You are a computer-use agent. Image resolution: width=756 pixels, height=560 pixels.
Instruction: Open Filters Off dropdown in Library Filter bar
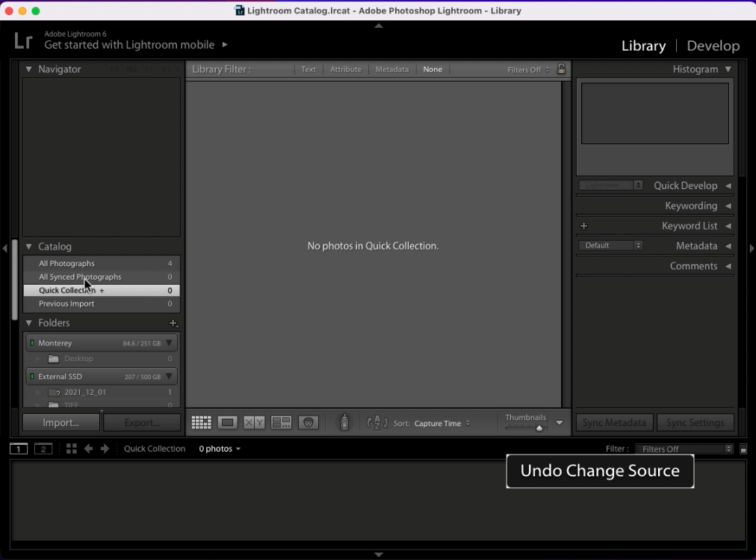pos(528,70)
